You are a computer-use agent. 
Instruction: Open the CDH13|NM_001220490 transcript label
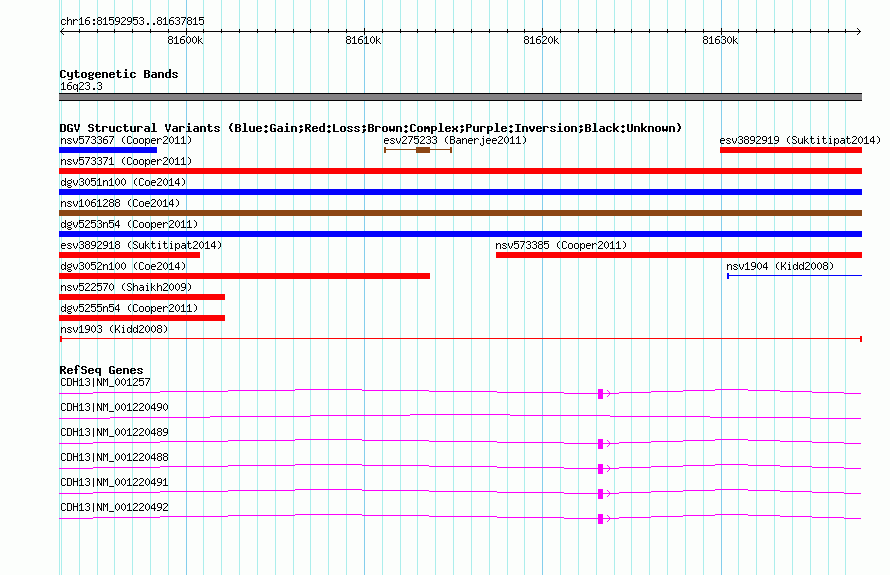114,407
